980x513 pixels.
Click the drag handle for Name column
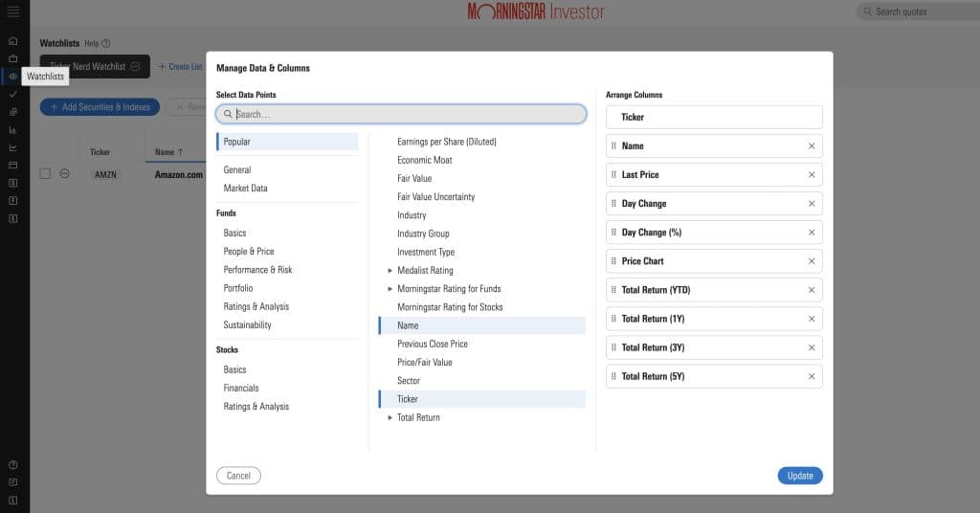click(613, 145)
